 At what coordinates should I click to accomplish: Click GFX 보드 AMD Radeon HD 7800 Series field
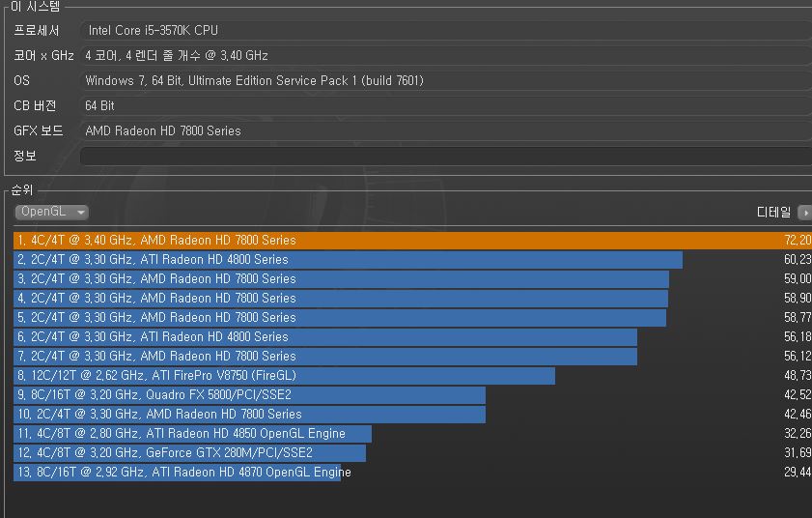[446, 130]
